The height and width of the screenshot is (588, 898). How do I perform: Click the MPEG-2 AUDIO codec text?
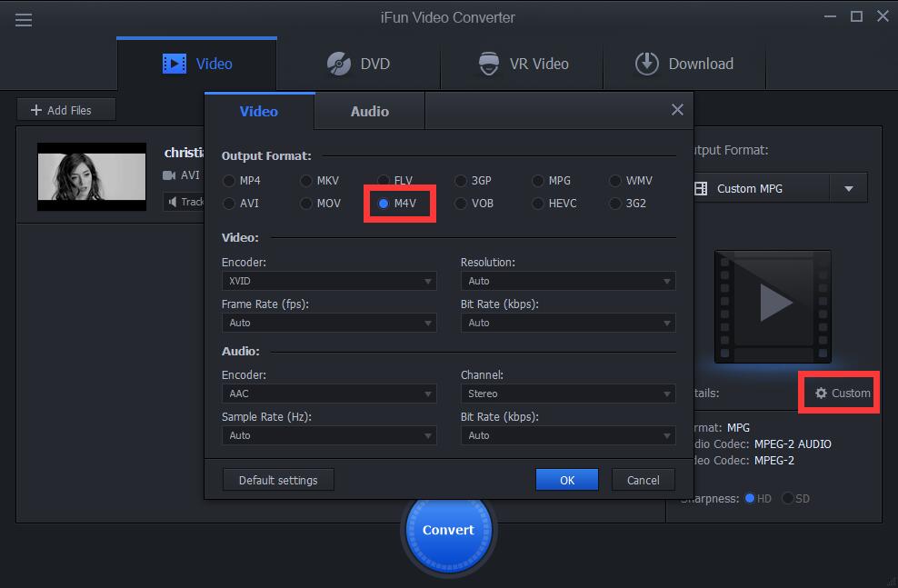pyautogui.click(x=793, y=443)
